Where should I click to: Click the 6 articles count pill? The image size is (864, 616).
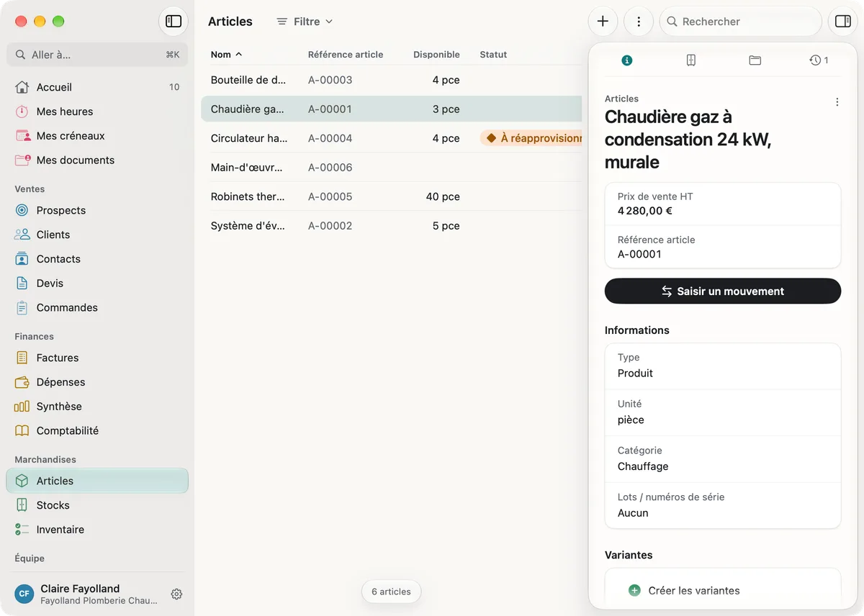391,592
